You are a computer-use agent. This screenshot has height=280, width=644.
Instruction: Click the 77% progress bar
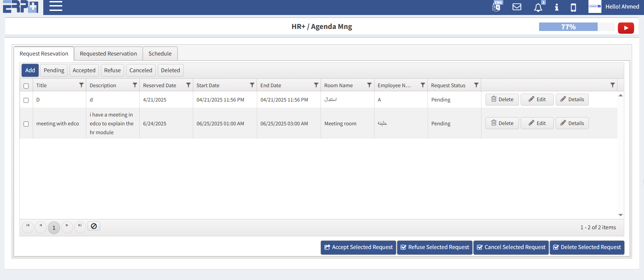pyautogui.click(x=568, y=27)
